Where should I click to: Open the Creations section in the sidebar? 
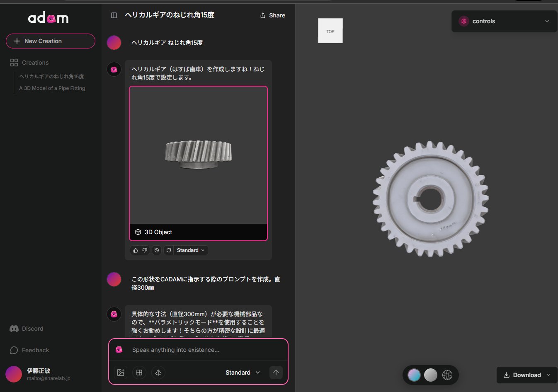[35, 63]
